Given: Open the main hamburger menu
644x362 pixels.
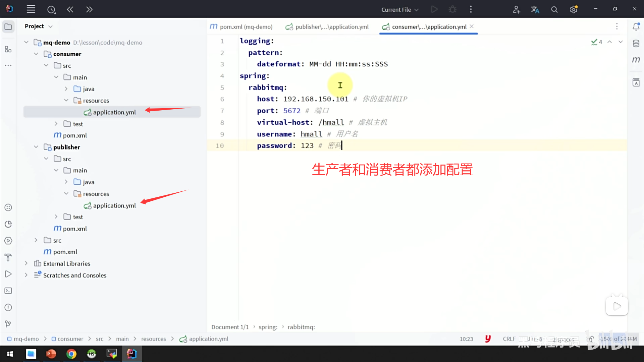Looking at the screenshot, I should coord(31,9).
